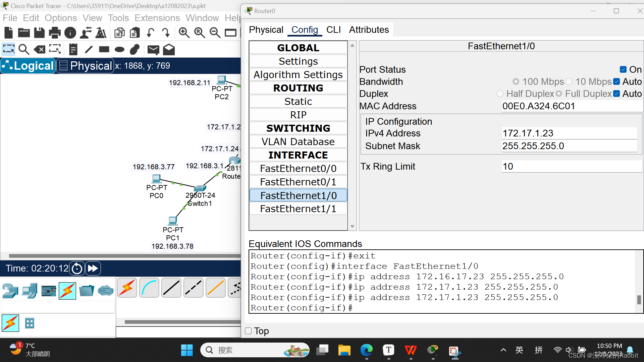
Task: Select Half Duplex radio button
Action: pos(500,94)
